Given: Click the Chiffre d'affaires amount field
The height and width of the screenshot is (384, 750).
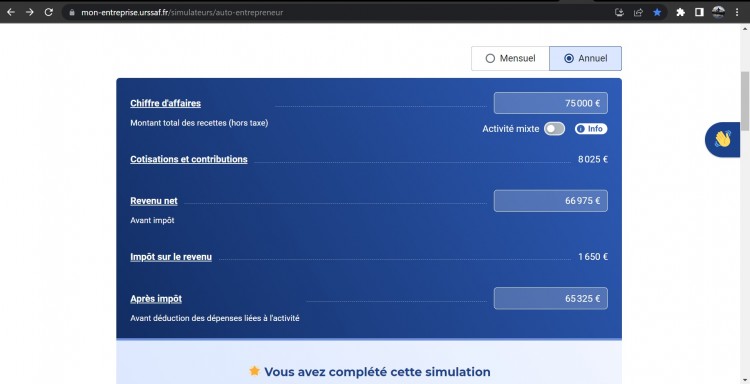Looking at the screenshot, I should coord(551,103).
